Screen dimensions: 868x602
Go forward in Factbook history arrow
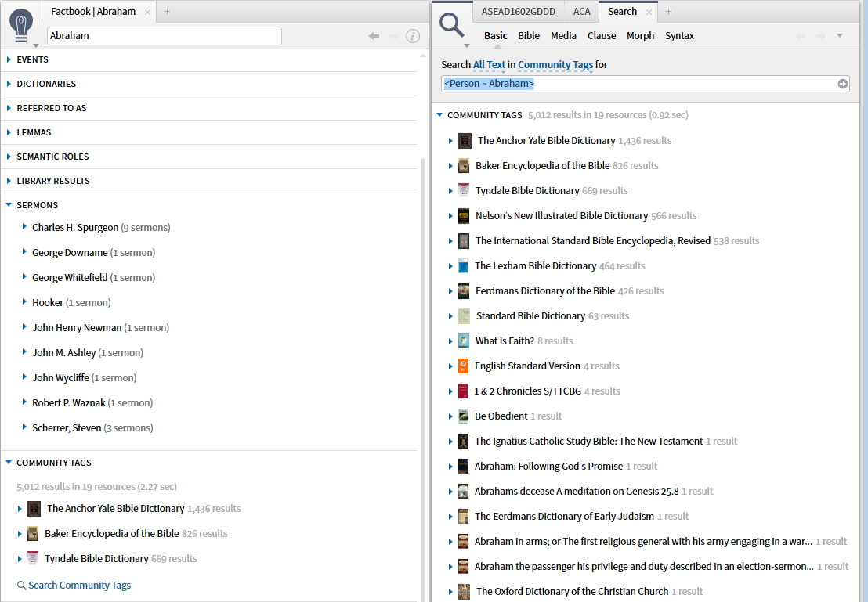pyautogui.click(x=393, y=36)
